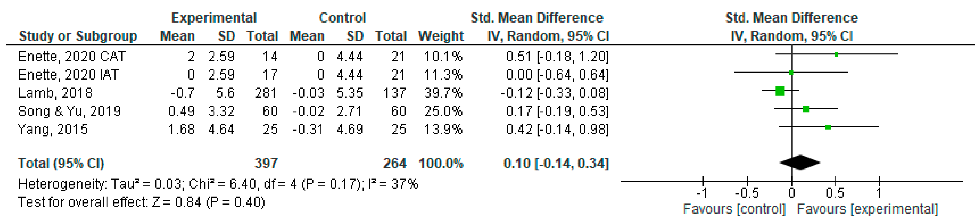Click the Enette 2020 CAT point marker
Screen dimensions: 980x223
[836, 55]
